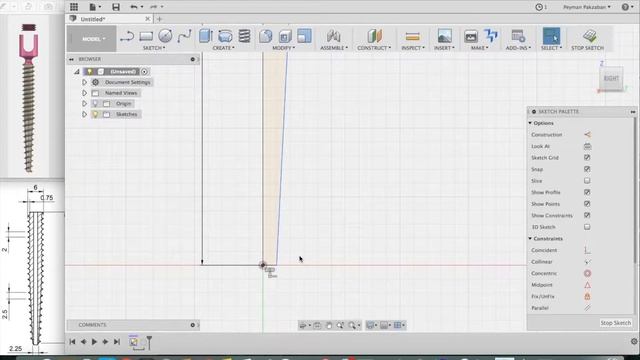Screen dimensions: 640x360
Task: Select the Spline sketch tool
Action: [184, 36]
